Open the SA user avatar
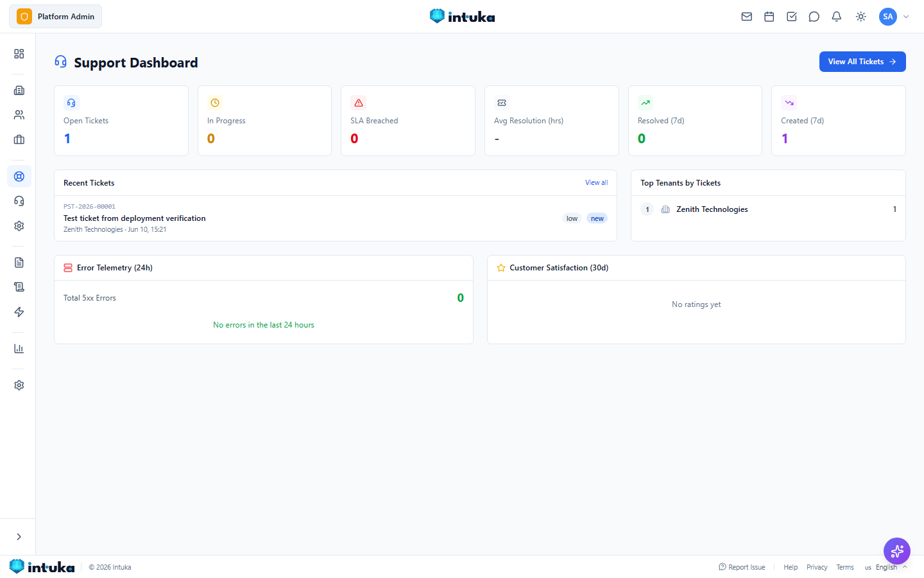This screenshot has height=578, width=924. point(887,17)
